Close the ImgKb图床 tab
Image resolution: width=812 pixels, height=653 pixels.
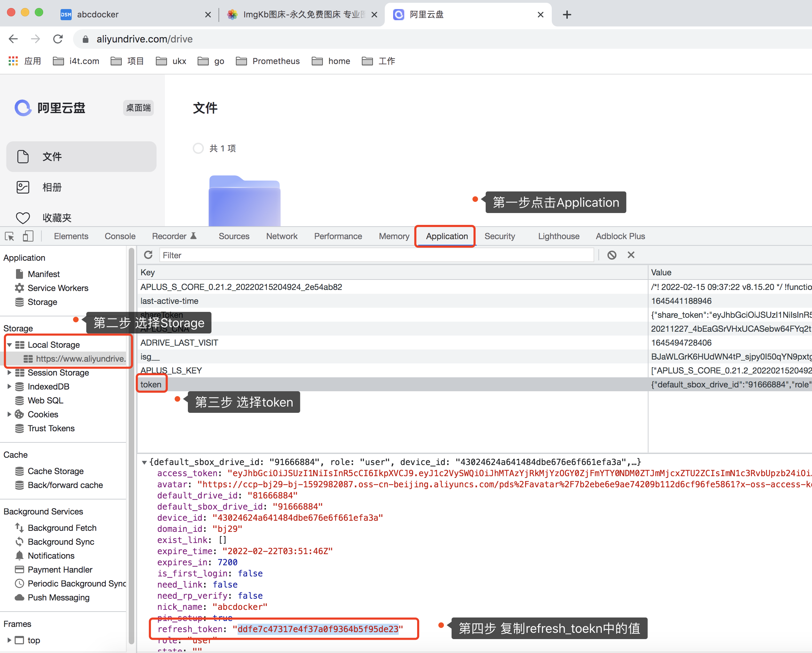tap(374, 15)
